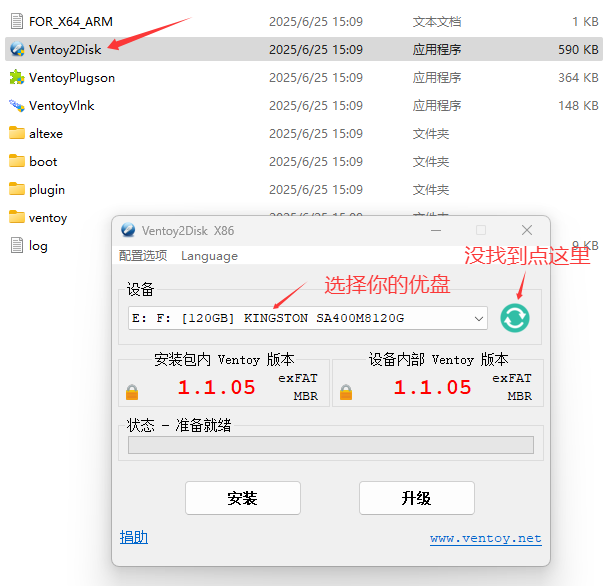Click Ventoy2Disk window title bar icon
The image size is (607, 586).
click(x=128, y=230)
